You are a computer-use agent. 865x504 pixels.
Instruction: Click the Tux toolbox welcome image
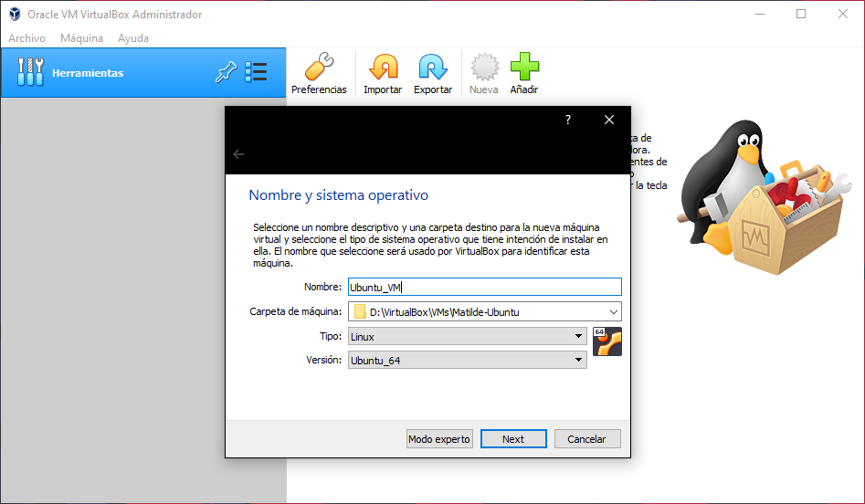(x=765, y=197)
